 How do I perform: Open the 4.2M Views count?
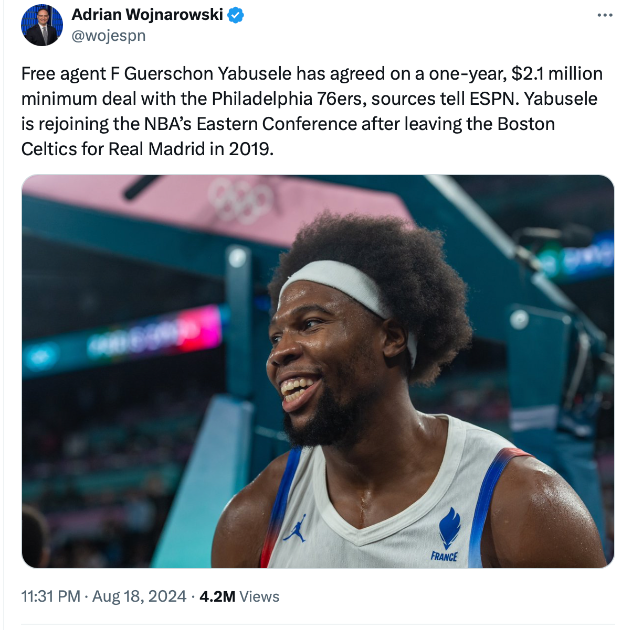240,596
